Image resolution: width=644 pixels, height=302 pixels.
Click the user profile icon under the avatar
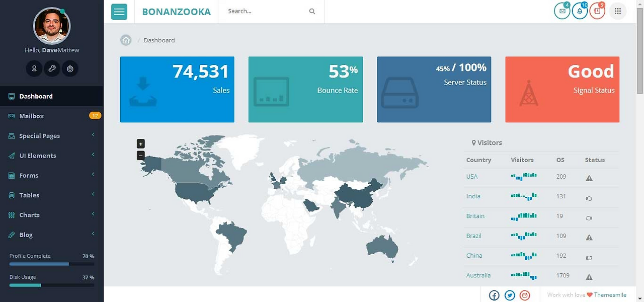tap(34, 69)
